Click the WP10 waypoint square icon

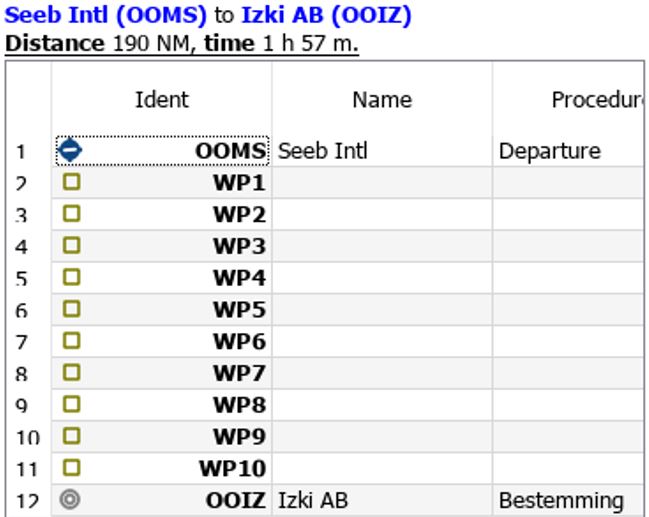pos(72,468)
